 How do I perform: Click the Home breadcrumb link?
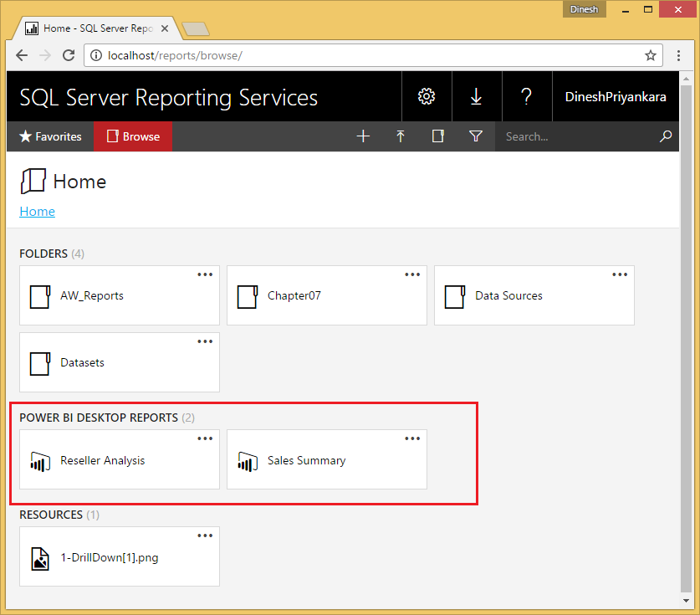click(37, 211)
